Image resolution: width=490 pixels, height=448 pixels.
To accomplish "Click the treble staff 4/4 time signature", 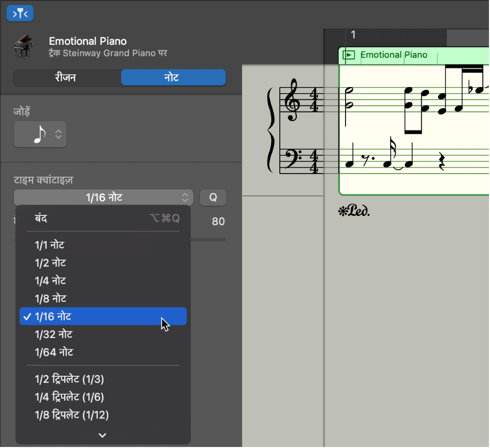I will [x=314, y=99].
